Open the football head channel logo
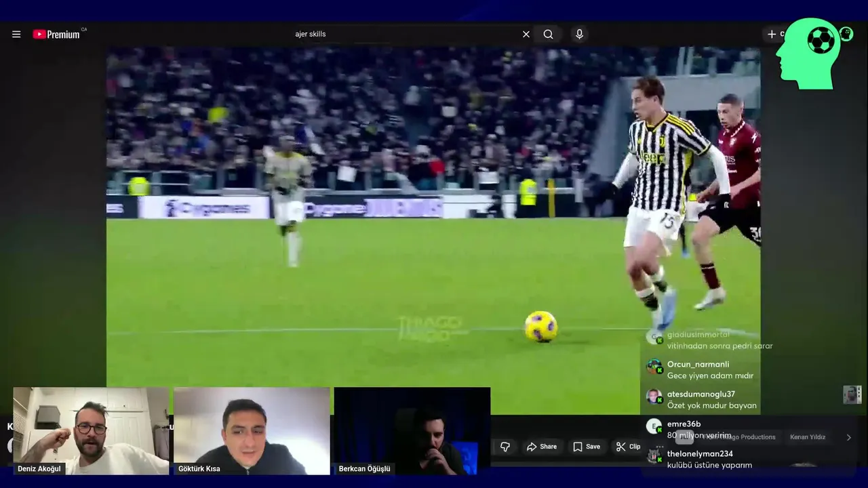868x488 pixels. [x=808, y=54]
